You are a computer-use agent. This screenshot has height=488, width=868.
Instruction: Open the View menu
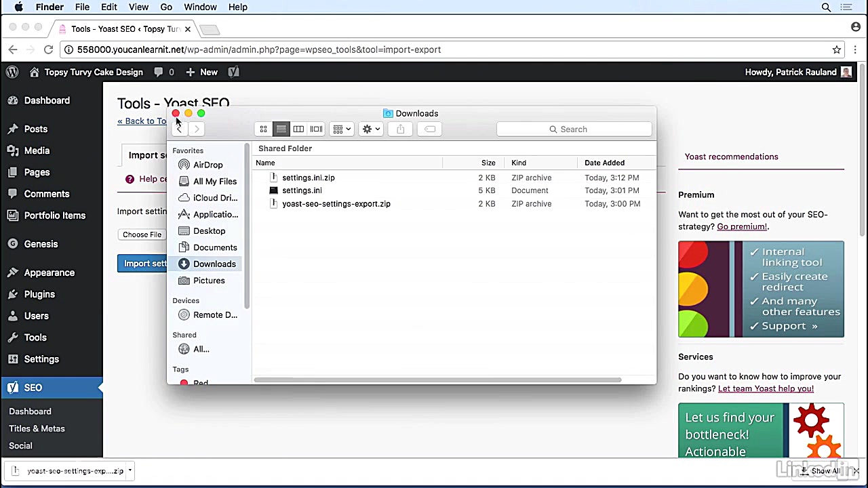138,7
